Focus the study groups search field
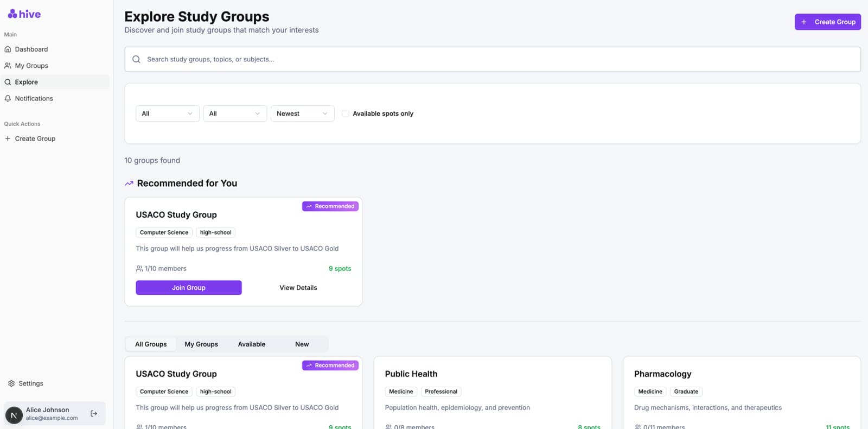Viewport: 868px width, 429px height. (493, 59)
